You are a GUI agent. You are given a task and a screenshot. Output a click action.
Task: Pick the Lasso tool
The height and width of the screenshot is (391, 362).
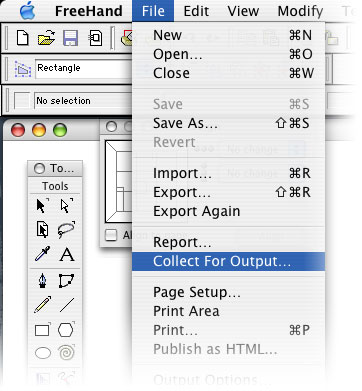tap(66, 230)
